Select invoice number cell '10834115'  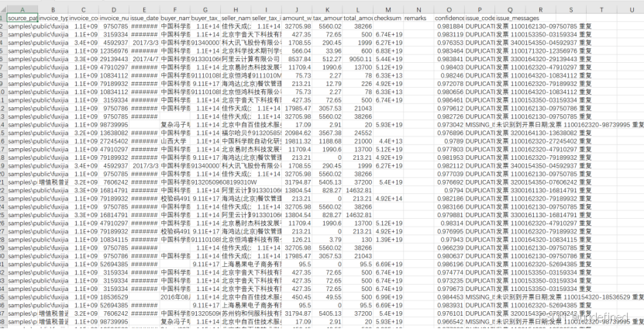tap(114, 239)
